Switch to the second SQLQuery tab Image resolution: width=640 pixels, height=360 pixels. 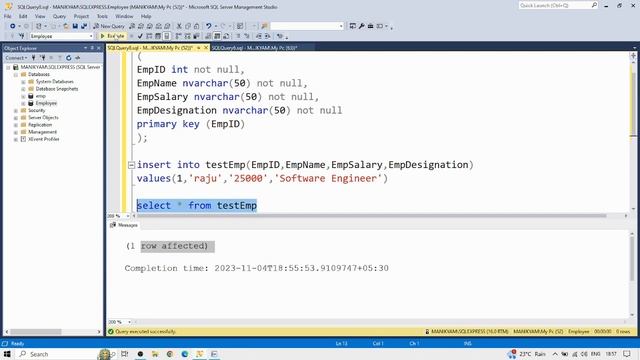click(254, 48)
